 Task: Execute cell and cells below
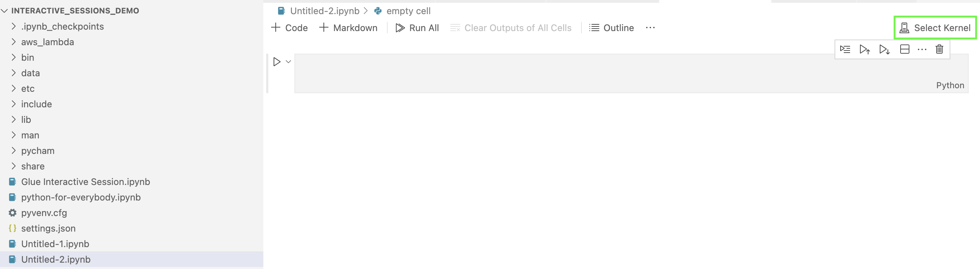tap(884, 49)
